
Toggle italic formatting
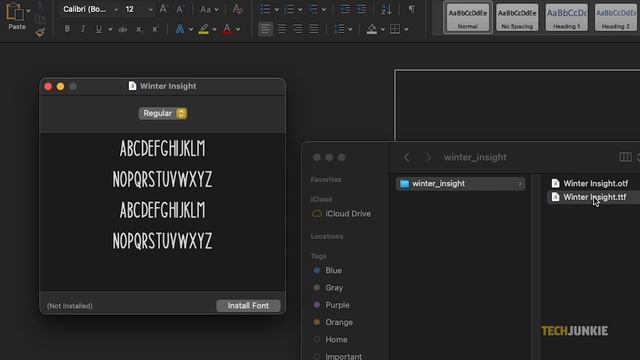[x=83, y=29]
